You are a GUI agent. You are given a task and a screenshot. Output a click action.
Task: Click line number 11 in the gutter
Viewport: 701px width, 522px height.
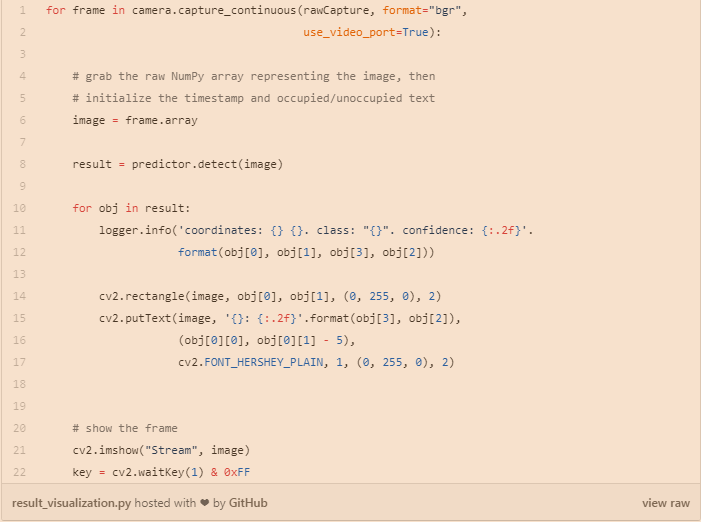[20, 230]
